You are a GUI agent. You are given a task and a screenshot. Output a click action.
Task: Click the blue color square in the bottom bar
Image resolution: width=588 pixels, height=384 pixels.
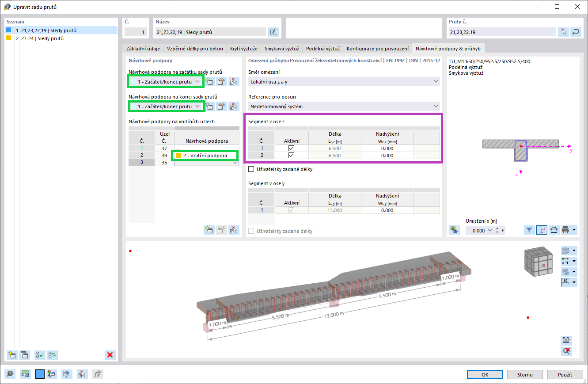(x=40, y=374)
